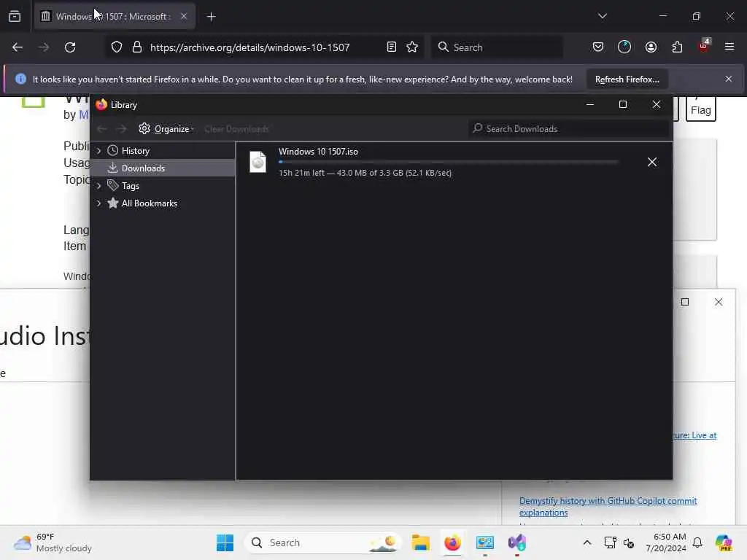747x560 pixels.
Task: Maximize the Visual Studio Installer window
Action: (x=685, y=302)
